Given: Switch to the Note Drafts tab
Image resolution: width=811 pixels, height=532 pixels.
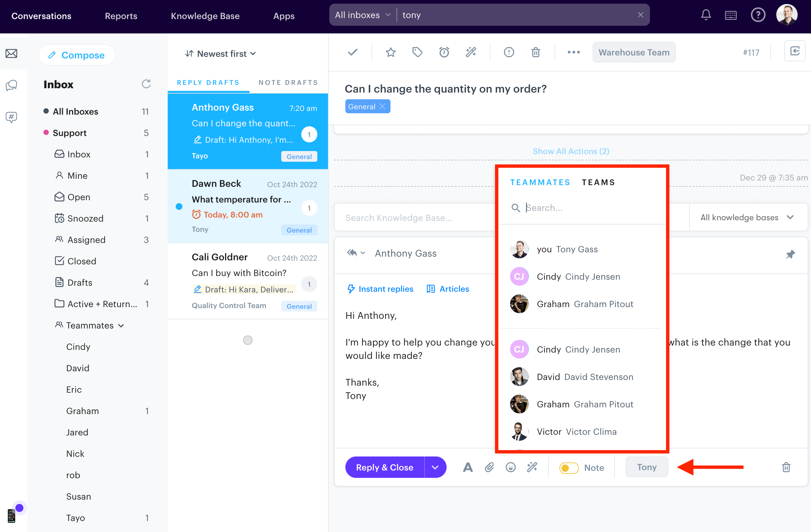Looking at the screenshot, I should point(288,83).
